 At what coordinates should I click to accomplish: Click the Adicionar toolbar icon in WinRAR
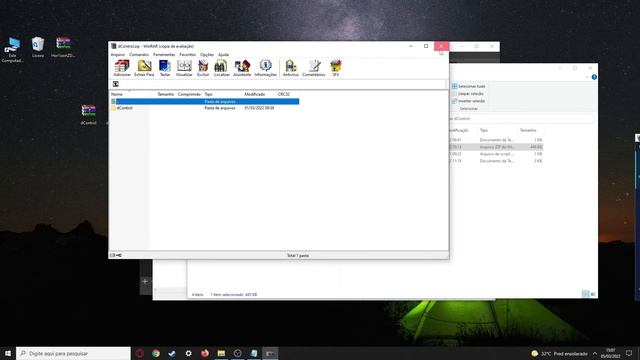pos(122,68)
